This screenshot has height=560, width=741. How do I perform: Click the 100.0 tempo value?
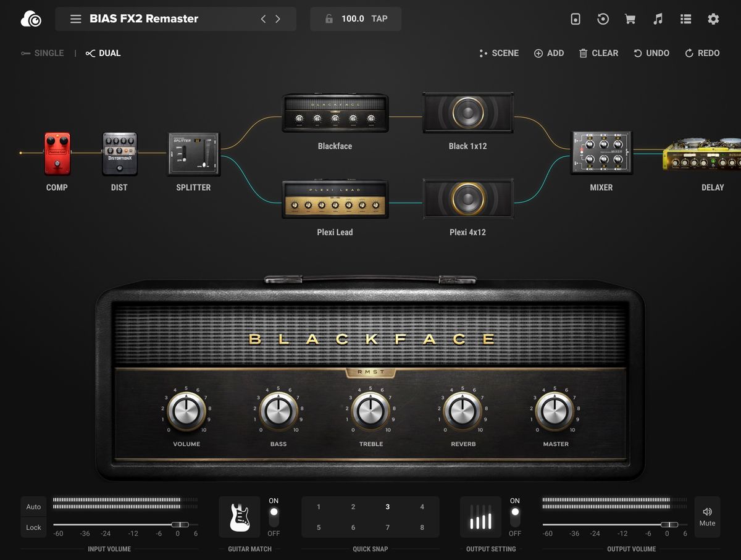(353, 19)
